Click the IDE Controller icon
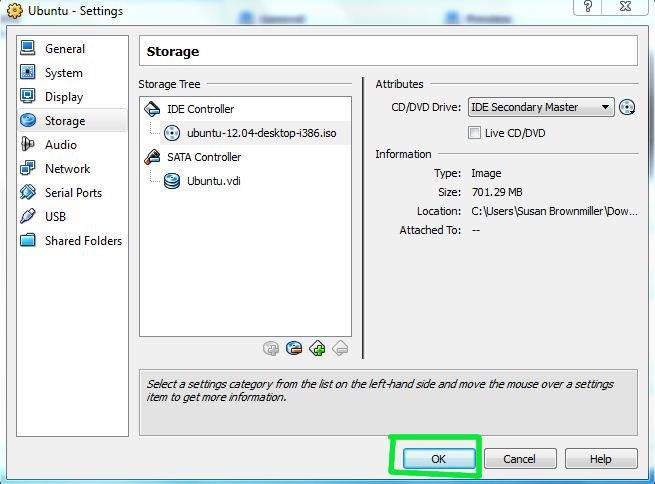The width and height of the screenshot is (655, 484). (x=152, y=109)
